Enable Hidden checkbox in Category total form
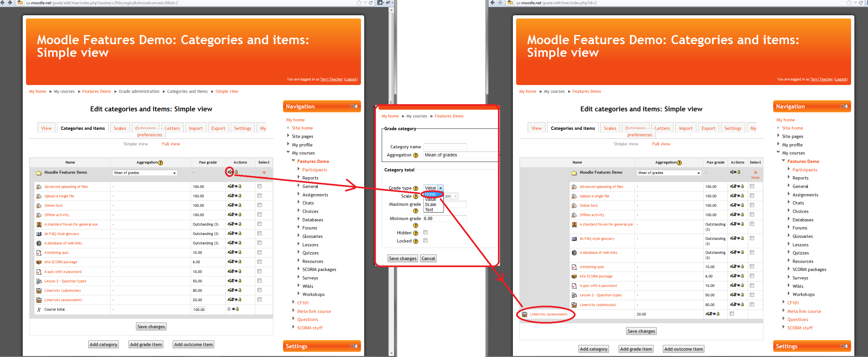The height and width of the screenshot is (357, 868). click(x=426, y=232)
